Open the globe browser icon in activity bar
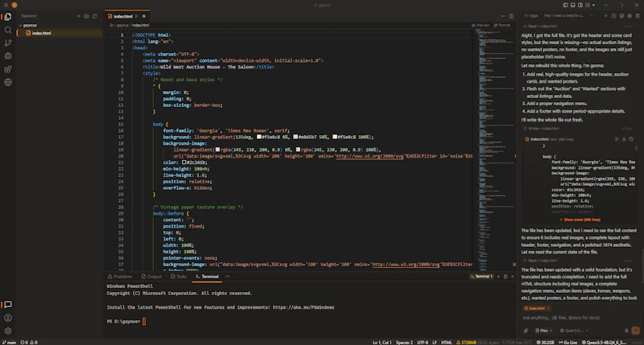The image size is (644, 345). [x=8, y=82]
